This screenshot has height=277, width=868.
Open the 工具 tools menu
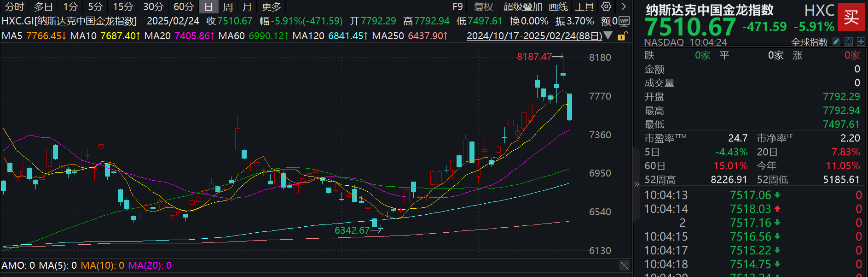coord(584,6)
